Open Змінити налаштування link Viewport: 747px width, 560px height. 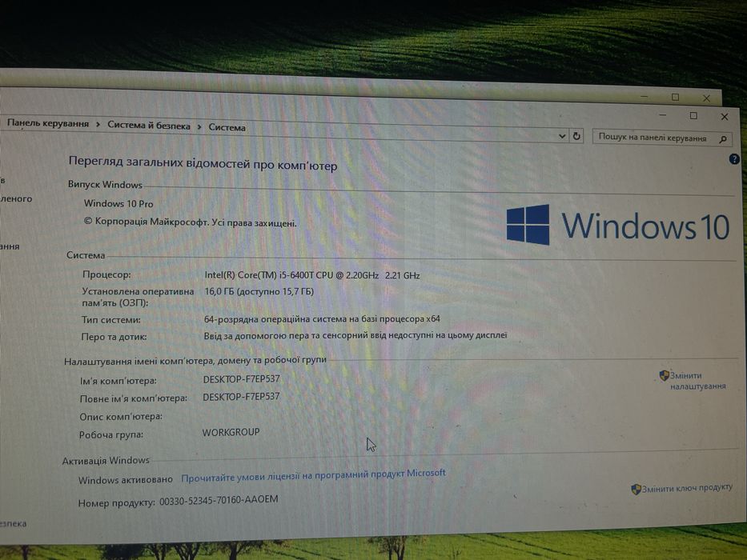click(698, 381)
